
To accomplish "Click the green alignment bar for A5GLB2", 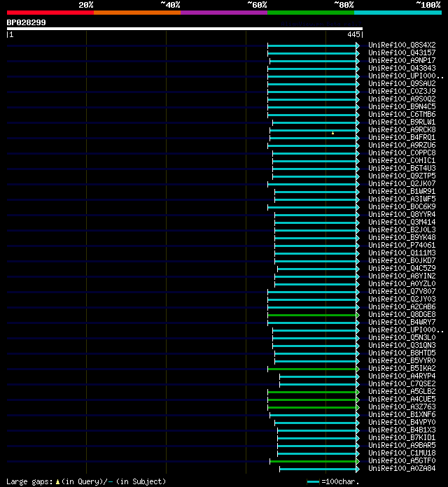I will pyautogui.click(x=312, y=393).
